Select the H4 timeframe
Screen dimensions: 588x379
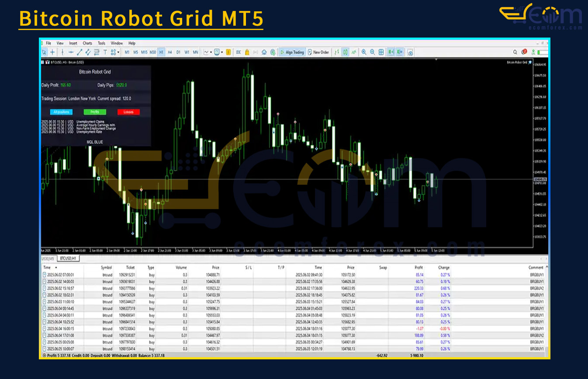[170, 52]
